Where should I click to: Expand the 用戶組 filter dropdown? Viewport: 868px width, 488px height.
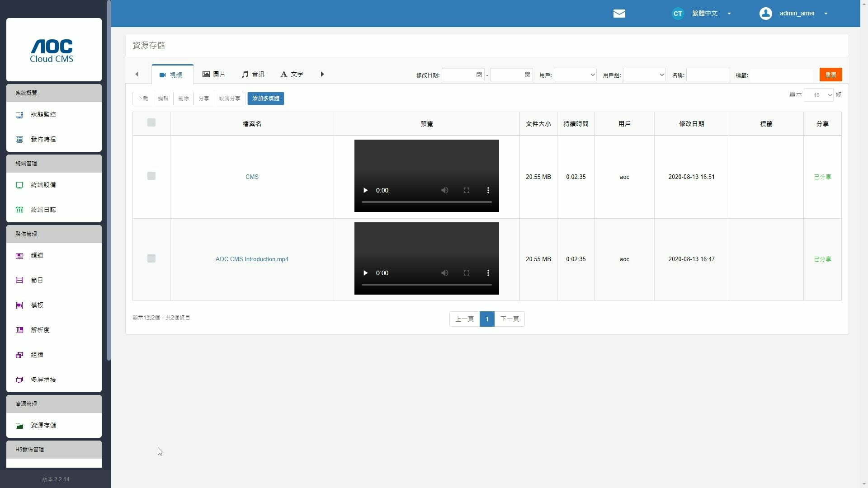[644, 75]
